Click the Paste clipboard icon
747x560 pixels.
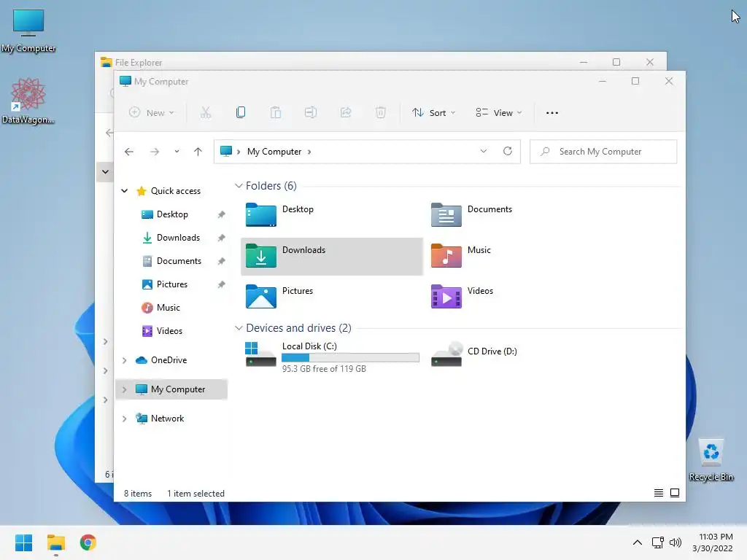275,112
